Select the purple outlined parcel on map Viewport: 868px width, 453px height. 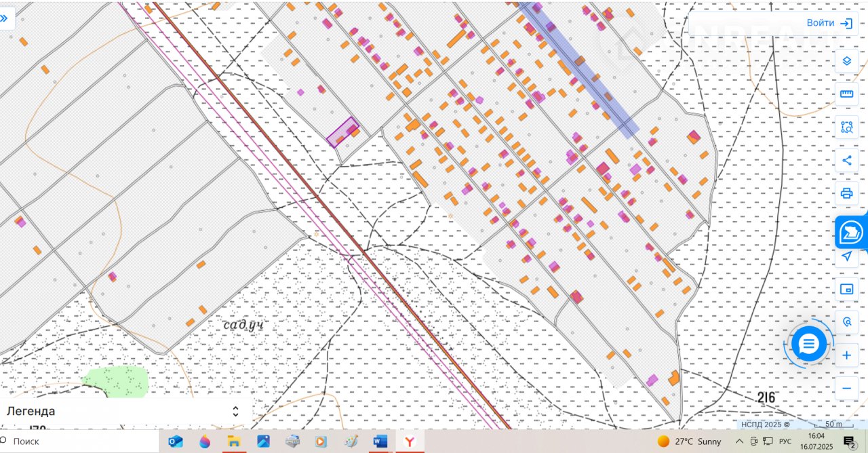point(342,132)
